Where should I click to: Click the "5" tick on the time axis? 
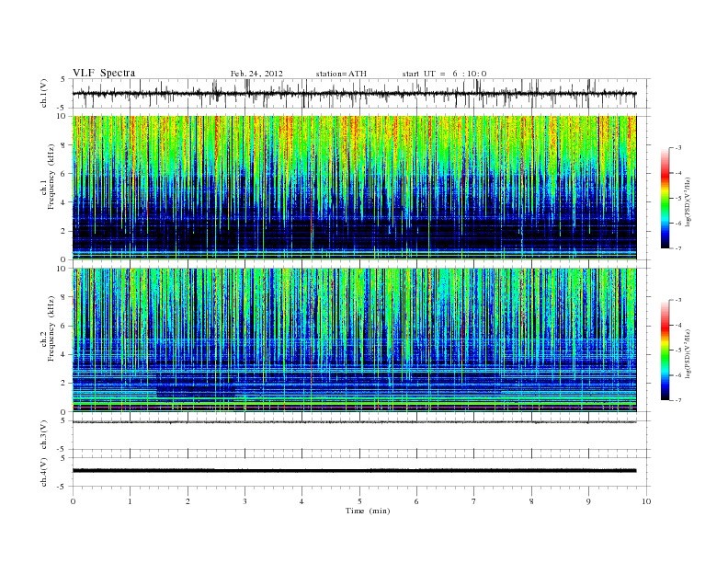pos(359,501)
